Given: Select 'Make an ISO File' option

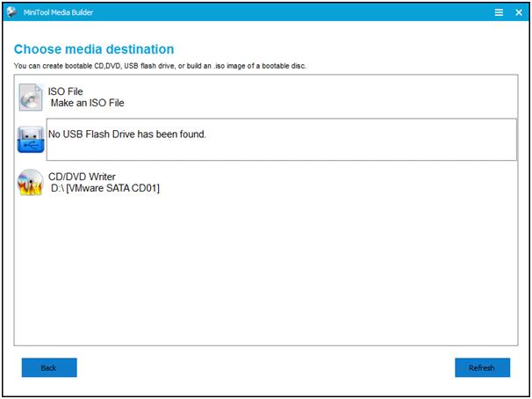Looking at the screenshot, I should [x=88, y=103].
